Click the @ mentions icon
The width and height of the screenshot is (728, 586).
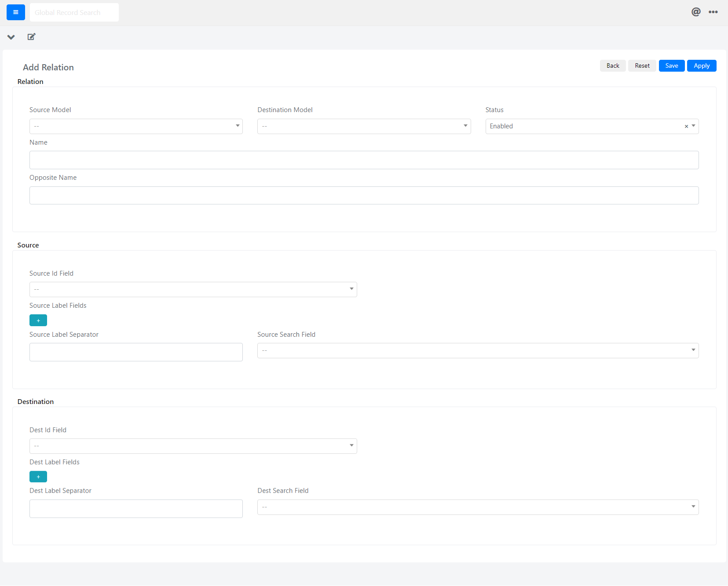(x=696, y=12)
